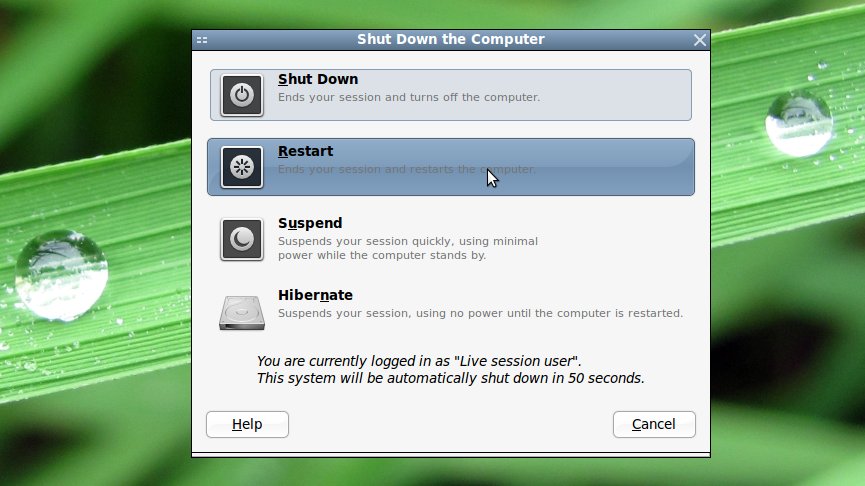Click 'Suspends your session quickly' description text
Viewport: 865px width, 486px height.
point(408,248)
